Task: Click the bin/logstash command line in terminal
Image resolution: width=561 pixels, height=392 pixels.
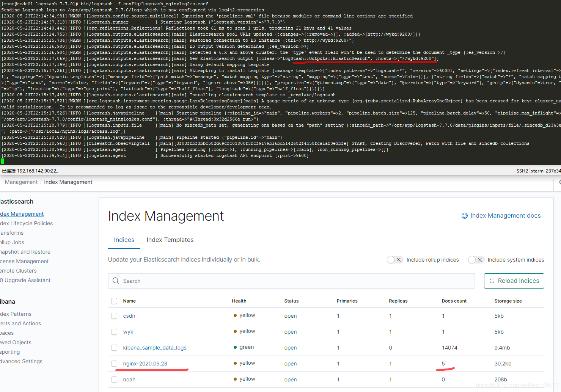Action: point(144,4)
